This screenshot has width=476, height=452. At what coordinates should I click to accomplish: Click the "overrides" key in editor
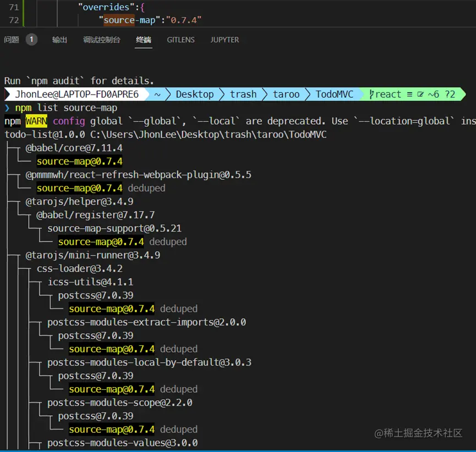click(106, 7)
